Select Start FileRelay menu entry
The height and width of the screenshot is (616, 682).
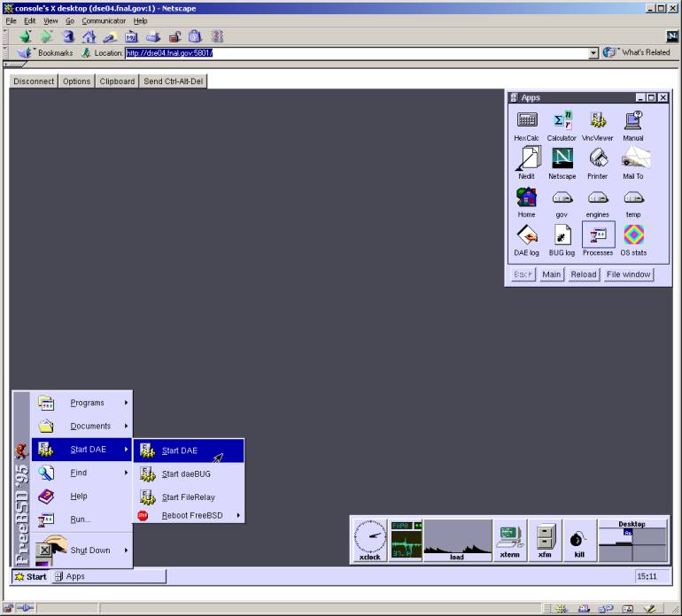[x=189, y=497]
